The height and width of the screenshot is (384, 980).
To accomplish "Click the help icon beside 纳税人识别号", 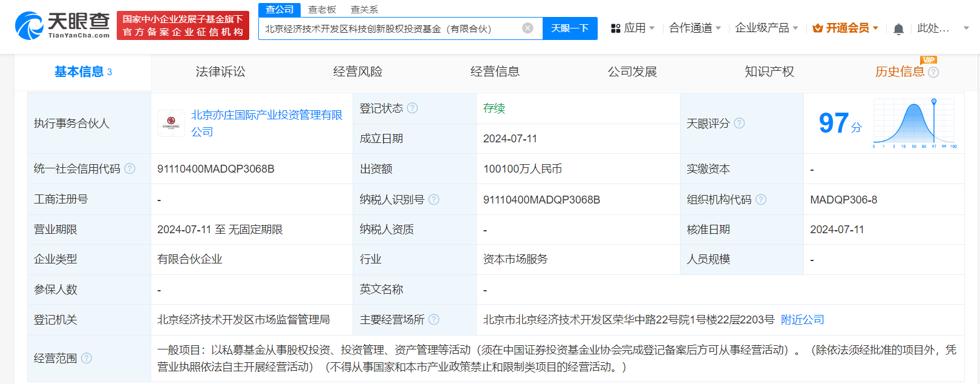I will pyautogui.click(x=434, y=199).
